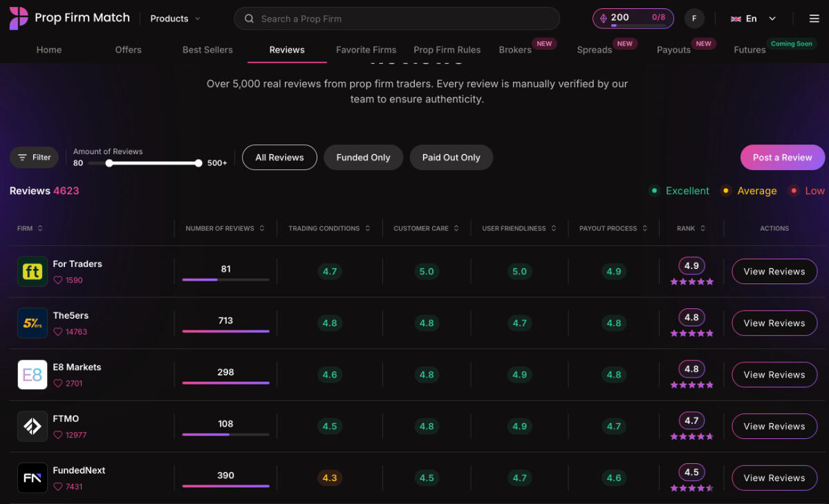Toggle the Paid Out Only filter
829x504 pixels.
coord(451,158)
